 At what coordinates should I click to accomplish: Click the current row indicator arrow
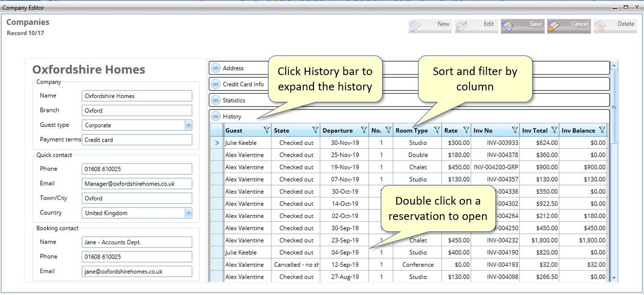coord(217,142)
